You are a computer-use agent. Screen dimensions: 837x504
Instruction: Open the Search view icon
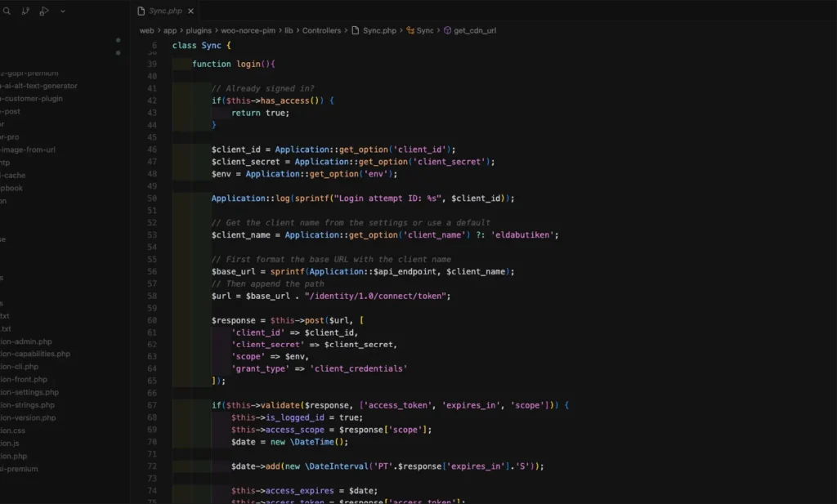[7, 11]
